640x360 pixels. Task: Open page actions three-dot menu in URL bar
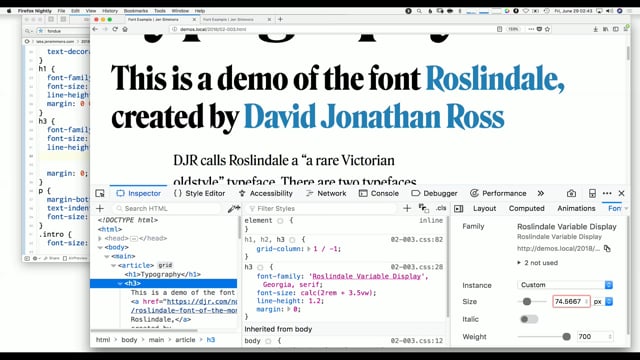(x=531, y=29)
